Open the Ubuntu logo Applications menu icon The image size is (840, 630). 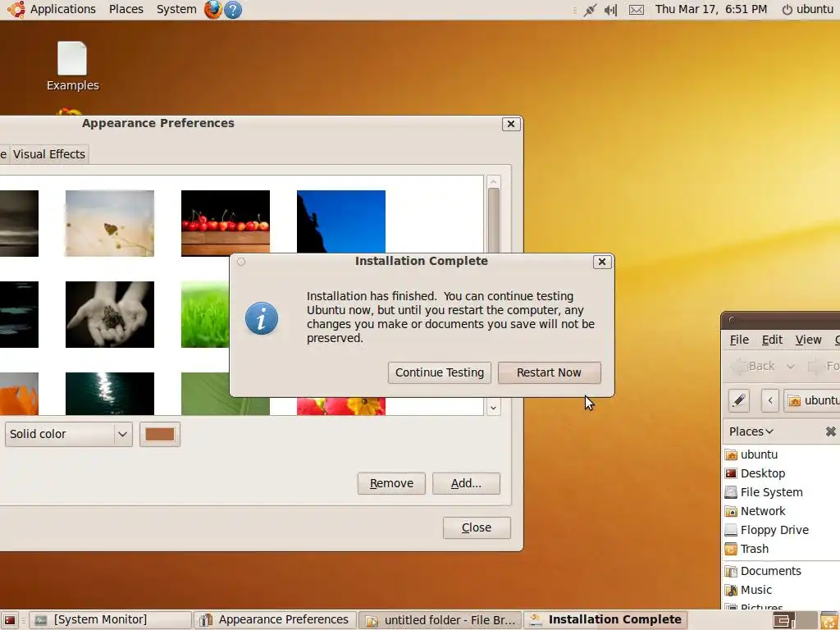point(16,9)
